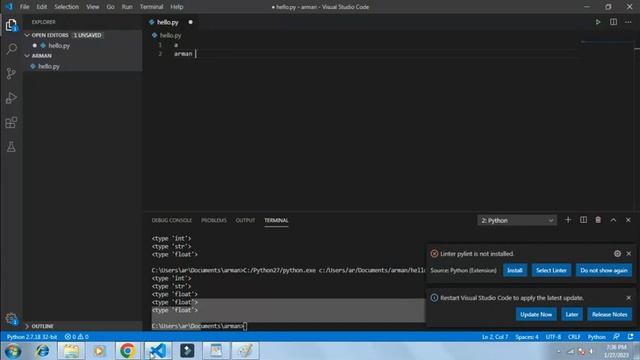Open the feedback icon in status bar
640x360 pixels.
coord(616,337)
